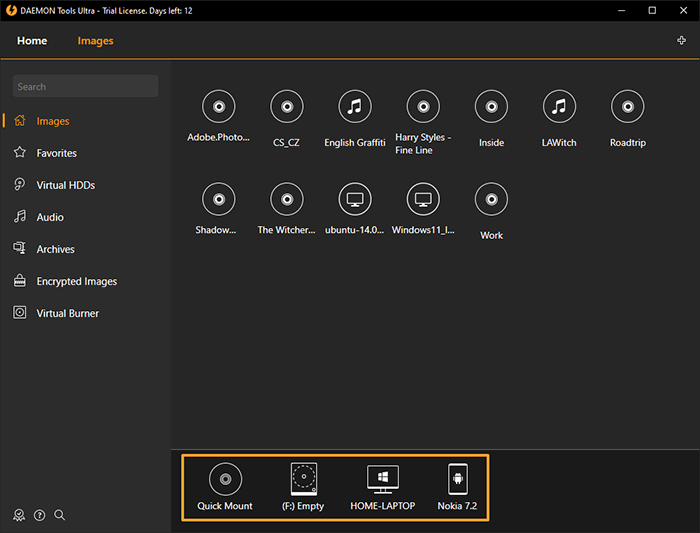The width and height of the screenshot is (700, 533).
Task: Open Encrypted Images category
Action: 65,281
